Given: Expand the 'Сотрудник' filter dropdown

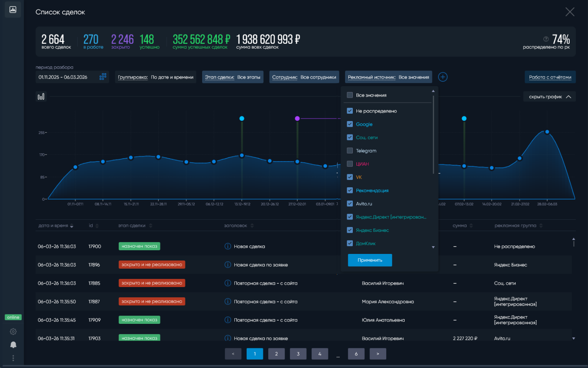Looking at the screenshot, I should point(304,77).
